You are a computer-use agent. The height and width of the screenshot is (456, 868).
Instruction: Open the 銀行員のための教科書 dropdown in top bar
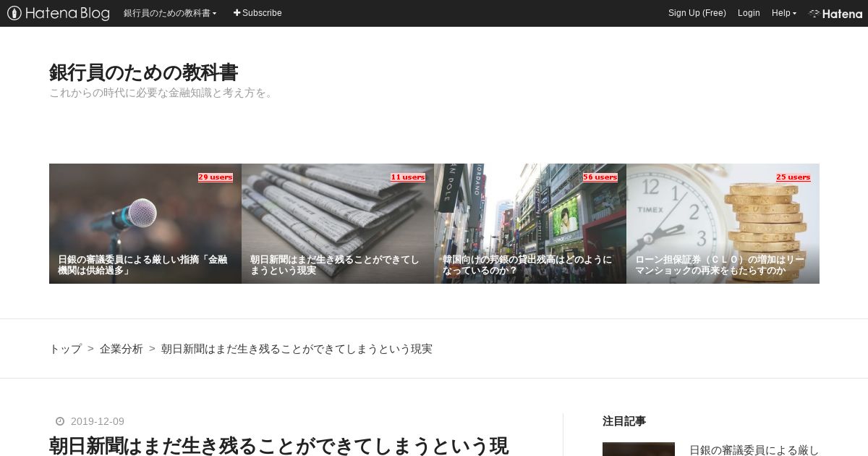tap(170, 13)
